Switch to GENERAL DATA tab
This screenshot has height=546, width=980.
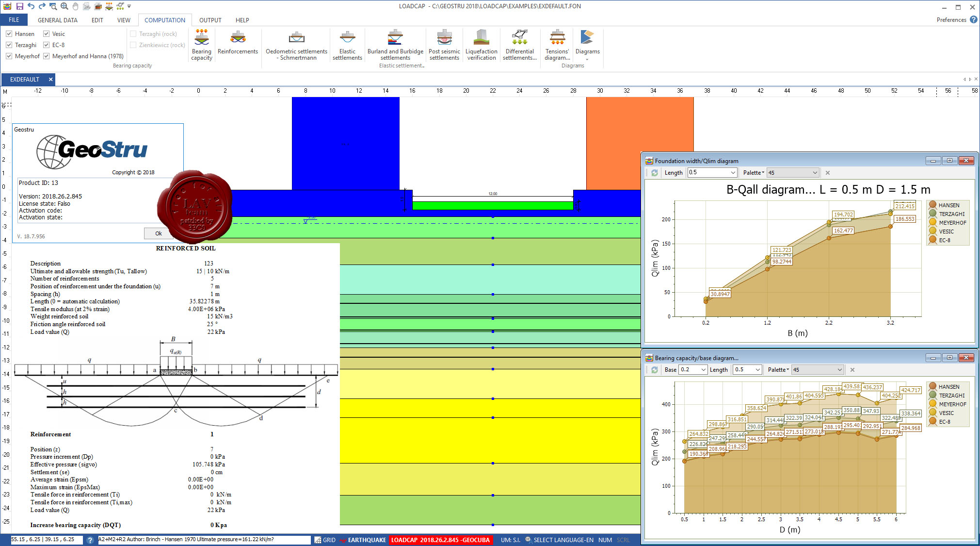[57, 20]
